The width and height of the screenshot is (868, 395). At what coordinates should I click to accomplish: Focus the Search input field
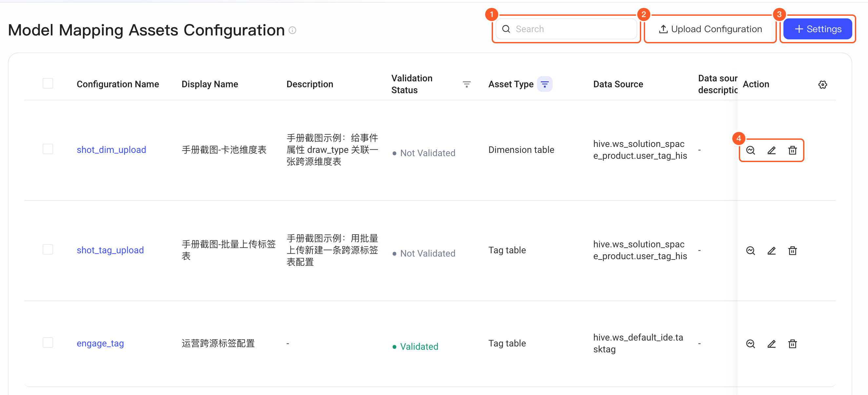[566, 29]
